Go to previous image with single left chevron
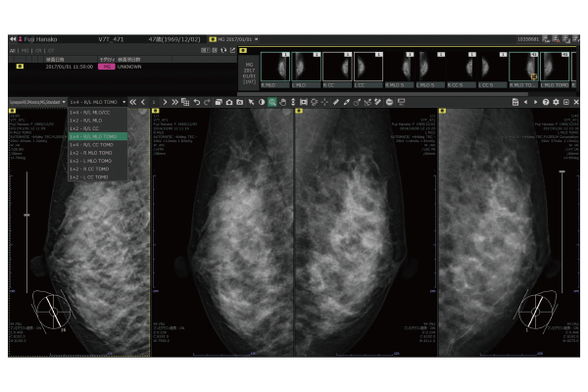The image size is (588, 392). pos(143,102)
